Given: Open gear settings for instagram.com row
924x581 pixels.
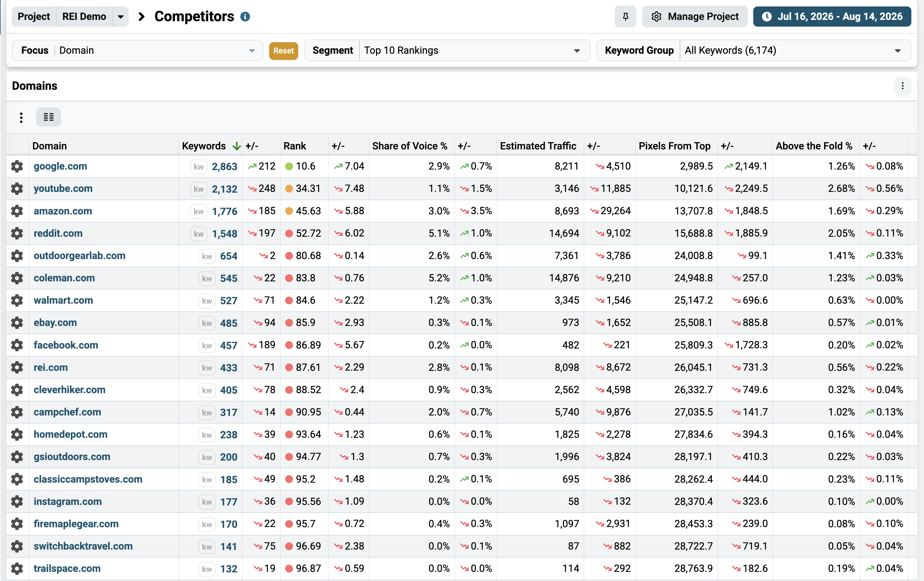Looking at the screenshot, I should tap(17, 502).
